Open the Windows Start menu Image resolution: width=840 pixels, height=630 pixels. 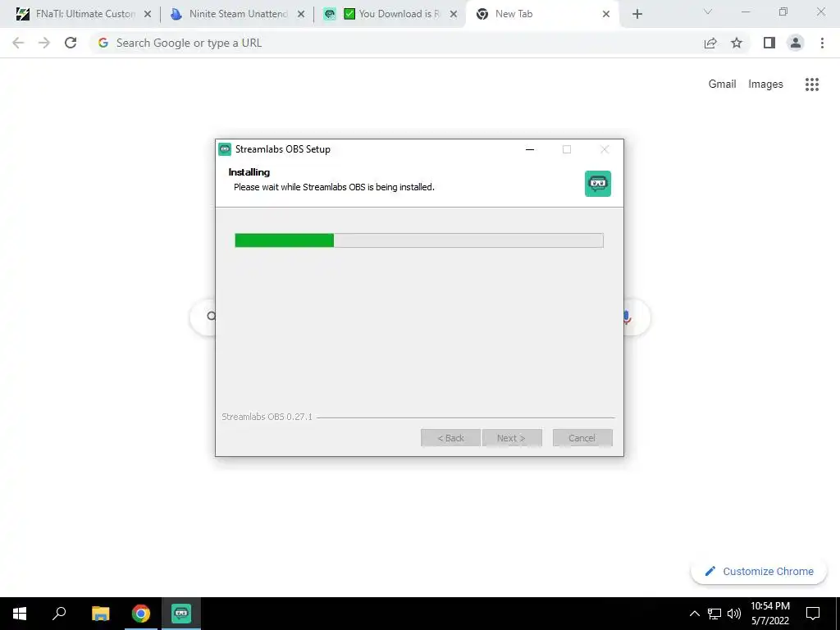tap(20, 614)
